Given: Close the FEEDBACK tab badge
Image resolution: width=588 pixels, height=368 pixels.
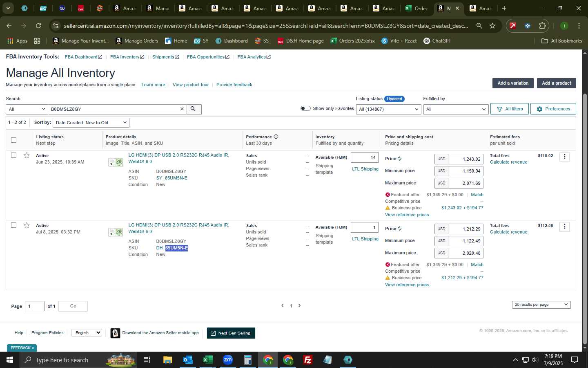Looking at the screenshot, I should (33, 348).
